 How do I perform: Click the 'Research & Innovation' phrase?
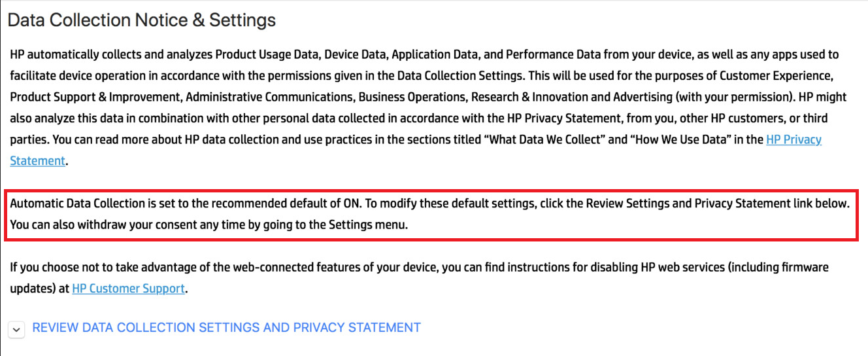[532, 97]
